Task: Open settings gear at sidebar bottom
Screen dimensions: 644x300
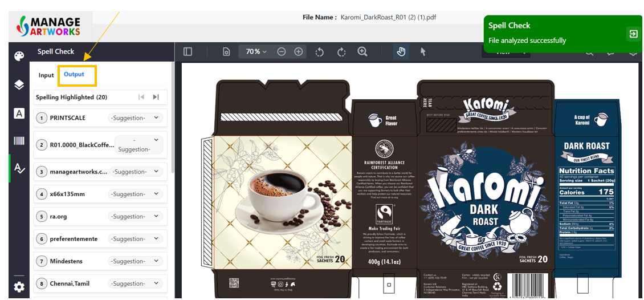Action: point(19,286)
